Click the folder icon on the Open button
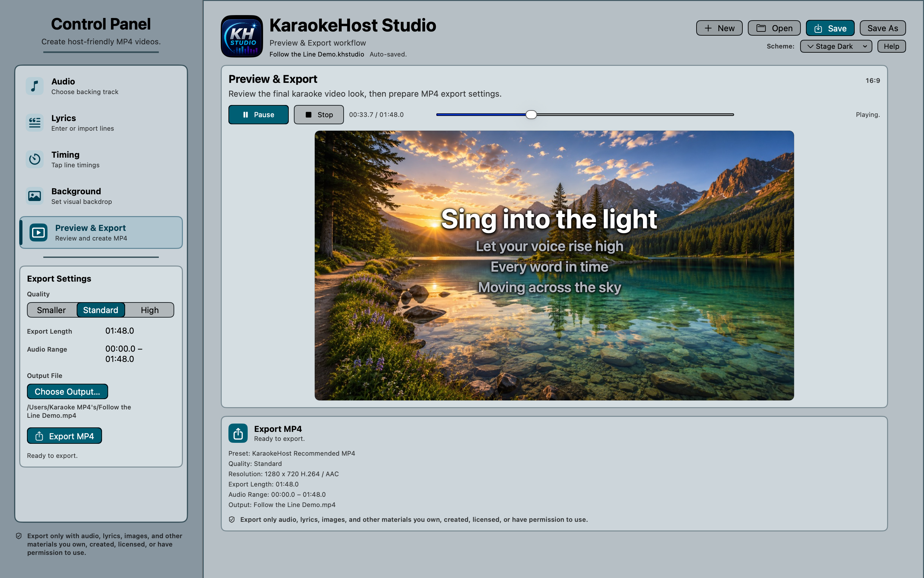This screenshot has width=924, height=578. [761, 28]
